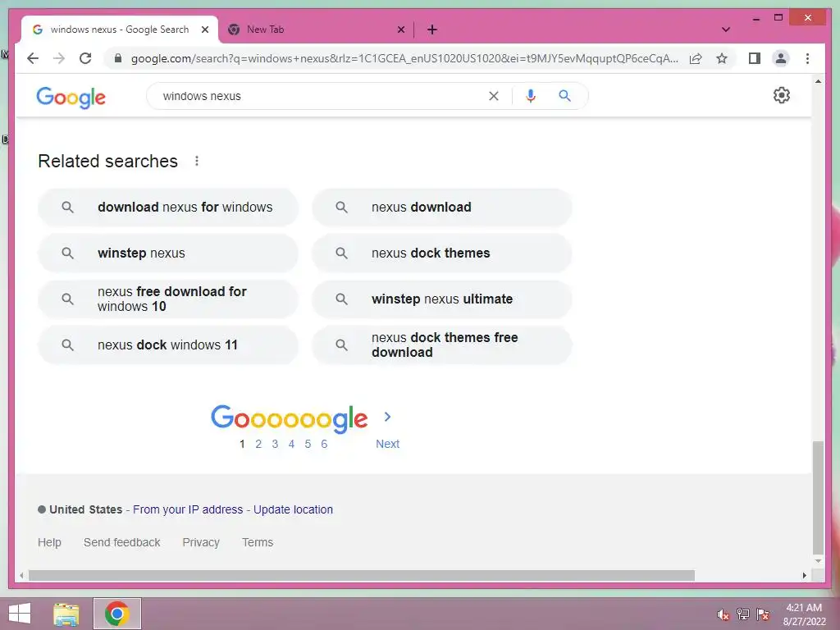Open a new tab with the plus button
This screenshot has height=630, width=840.
pyautogui.click(x=431, y=30)
